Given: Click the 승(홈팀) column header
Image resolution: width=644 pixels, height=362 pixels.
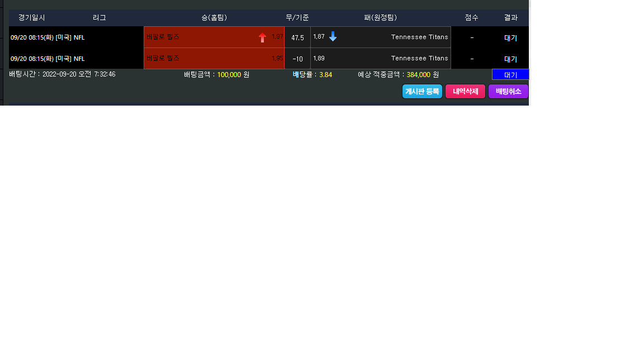Looking at the screenshot, I should pos(214,18).
